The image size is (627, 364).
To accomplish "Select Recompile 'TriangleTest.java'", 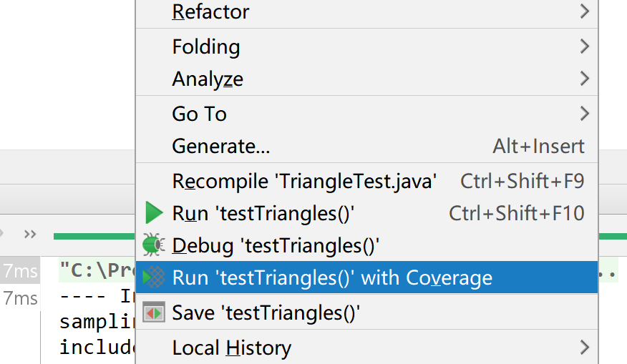I will click(304, 181).
